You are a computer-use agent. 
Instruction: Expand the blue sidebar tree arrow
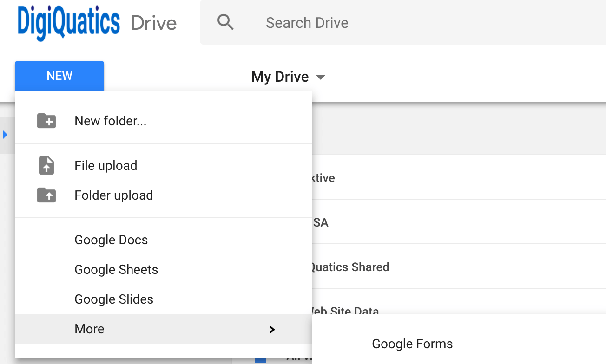click(5, 135)
